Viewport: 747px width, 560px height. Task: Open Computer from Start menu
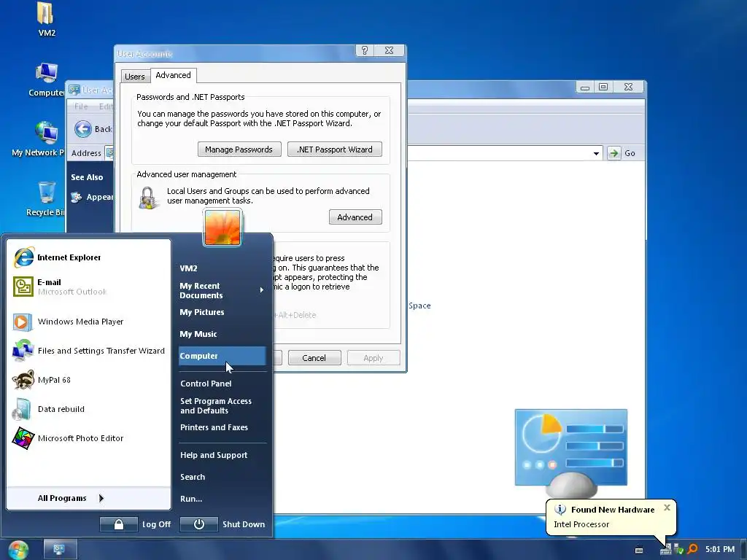click(x=222, y=356)
